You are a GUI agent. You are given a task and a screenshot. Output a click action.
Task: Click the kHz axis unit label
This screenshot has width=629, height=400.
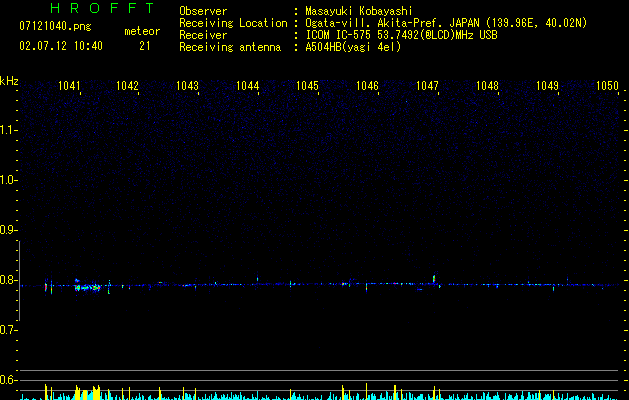click(x=9, y=81)
